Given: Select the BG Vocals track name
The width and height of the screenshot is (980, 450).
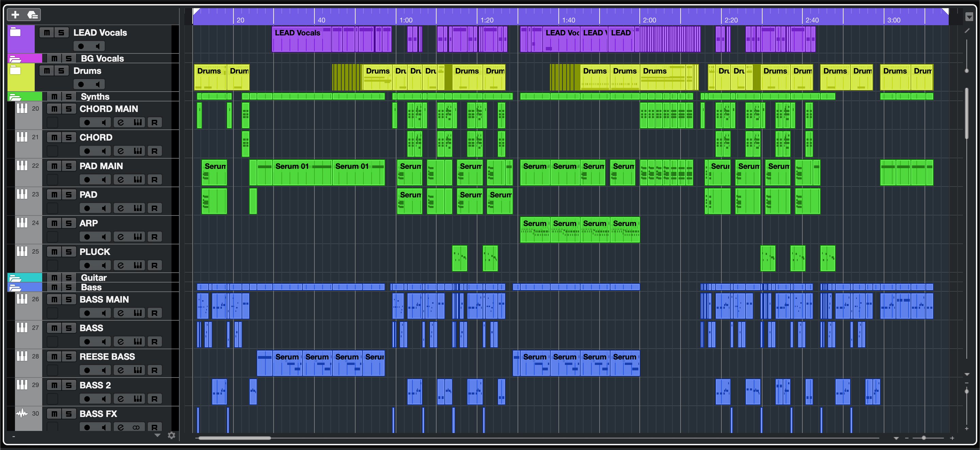Looking at the screenshot, I should 102,59.
